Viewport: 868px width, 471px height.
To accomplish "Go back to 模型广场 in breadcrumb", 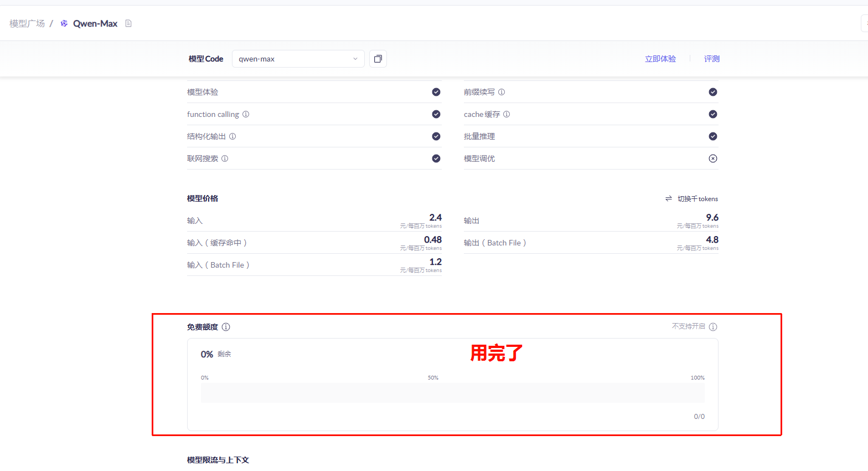I will (27, 23).
